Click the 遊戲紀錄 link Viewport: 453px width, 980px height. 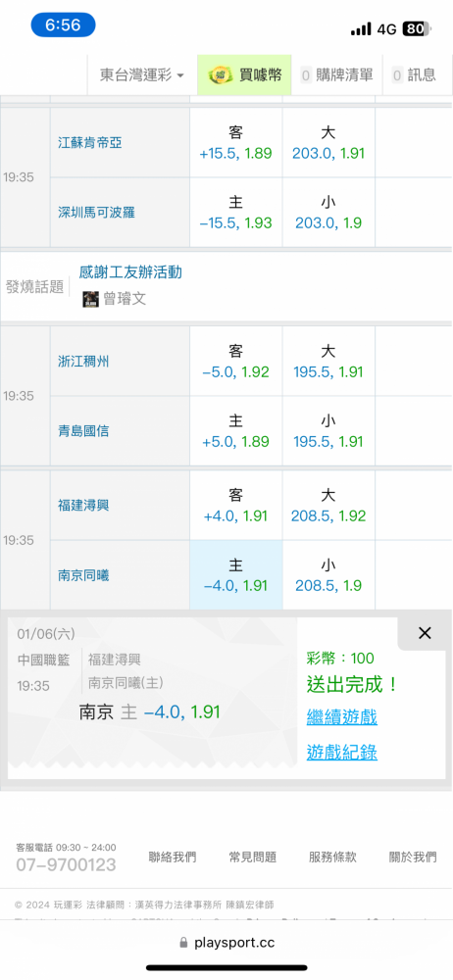pyautogui.click(x=341, y=753)
